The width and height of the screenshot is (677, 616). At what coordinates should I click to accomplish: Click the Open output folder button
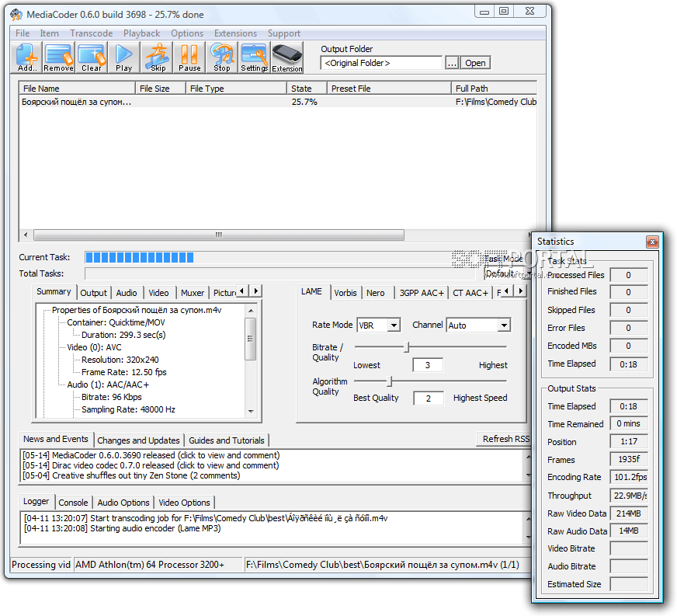coord(475,63)
